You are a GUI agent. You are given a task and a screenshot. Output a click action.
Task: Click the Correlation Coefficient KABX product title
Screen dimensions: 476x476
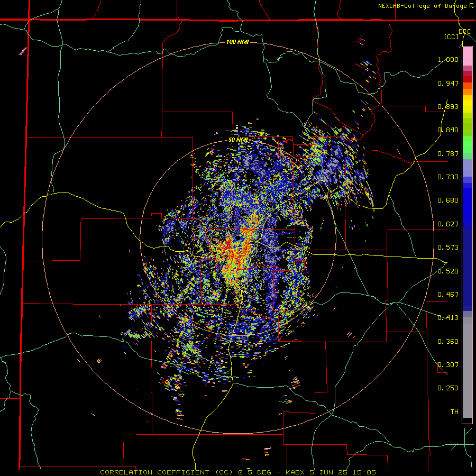(x=238, y=472)
